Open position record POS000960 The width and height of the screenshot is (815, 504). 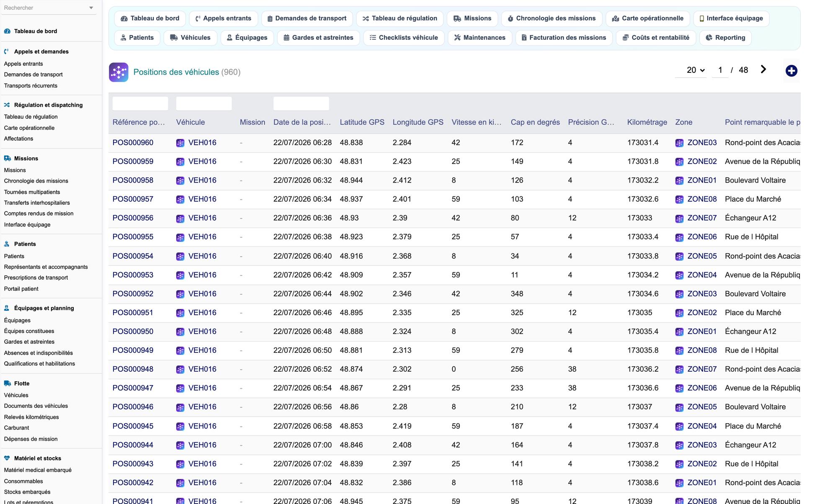click(x=133, y=143)
